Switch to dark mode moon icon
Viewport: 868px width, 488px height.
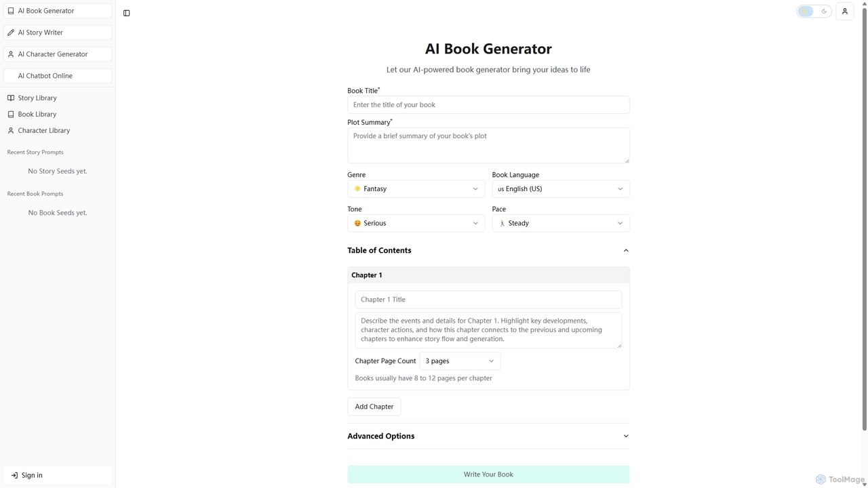coord(824,12)
